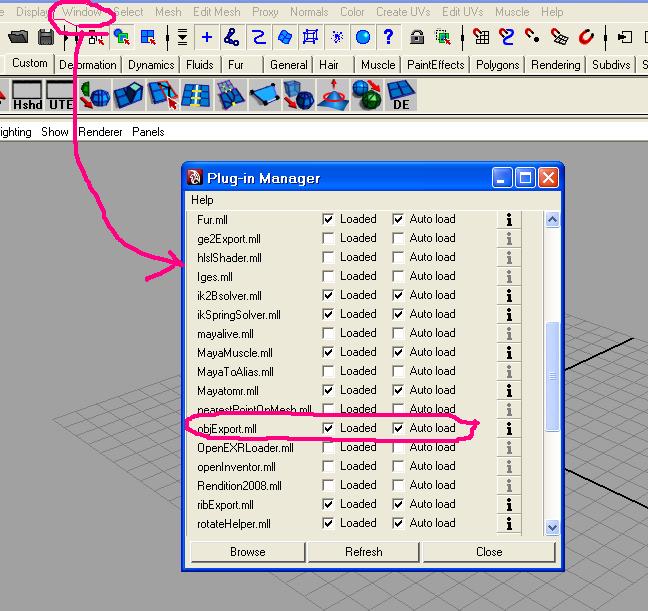Open the Panels viewport menu
The height and width of the screenshot is (611, 648).
click(x=148, y=132)
